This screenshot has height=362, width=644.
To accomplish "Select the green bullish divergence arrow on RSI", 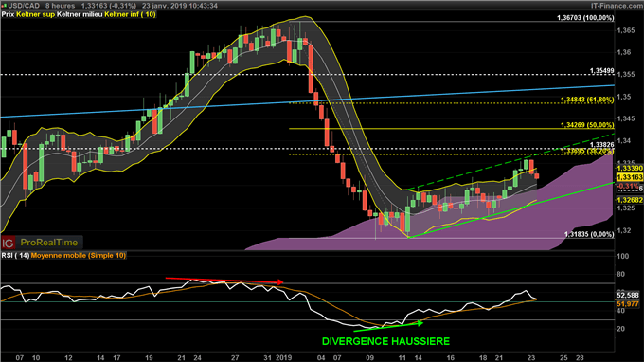I will 388,327.
